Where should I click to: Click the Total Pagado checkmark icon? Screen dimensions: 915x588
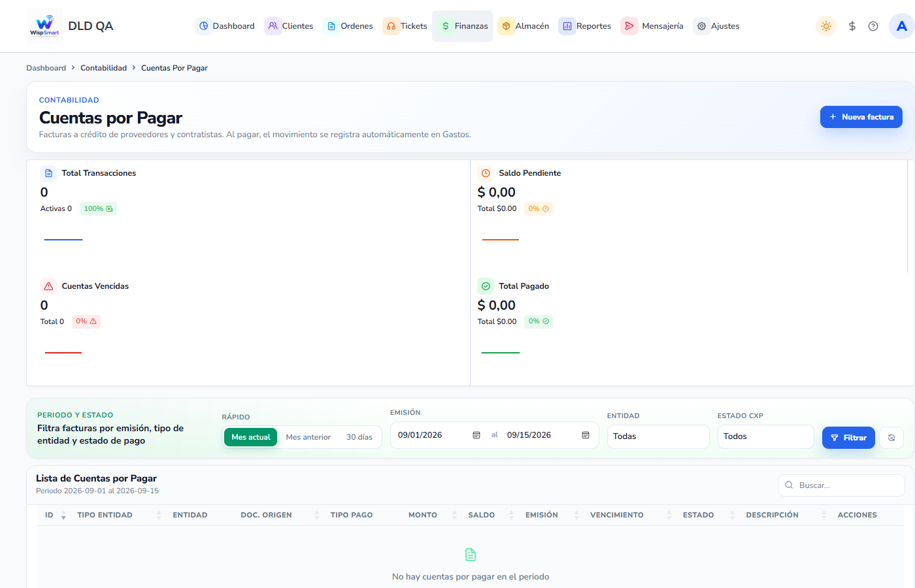click(486, 286)
